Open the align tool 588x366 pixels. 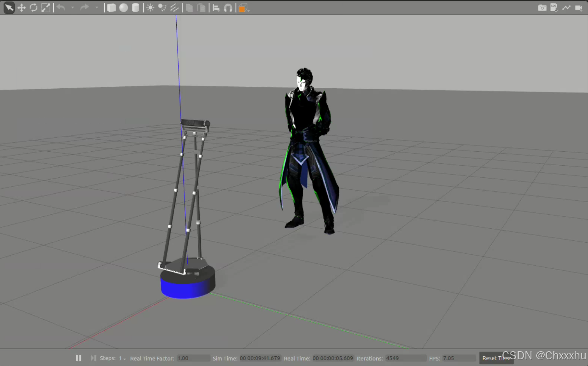point(216,8)
